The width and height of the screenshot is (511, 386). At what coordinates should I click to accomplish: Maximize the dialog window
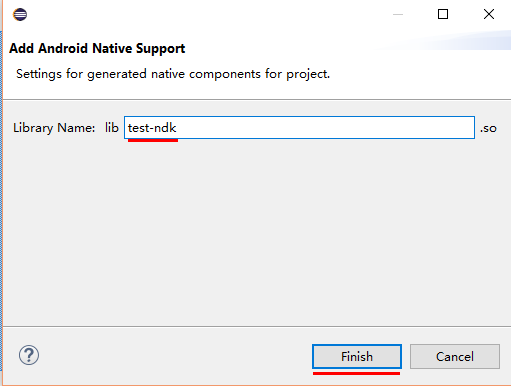443,14
